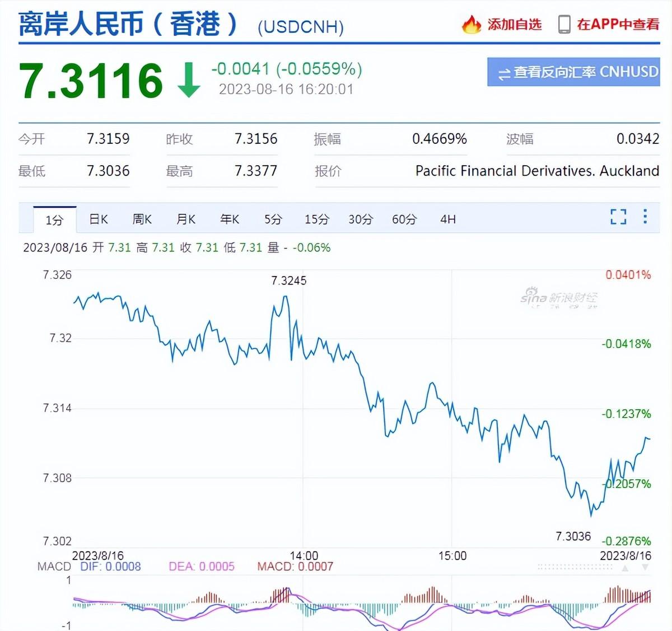Click the dotted drag handle above MACD
This screenshot has height=631, width=672.
tap(575, 567)
